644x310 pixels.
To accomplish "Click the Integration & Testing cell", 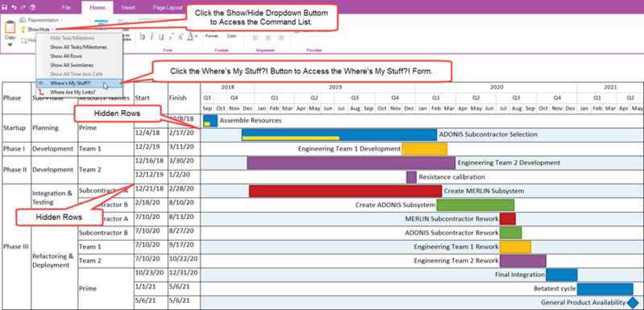I will (x=54, y=198).
